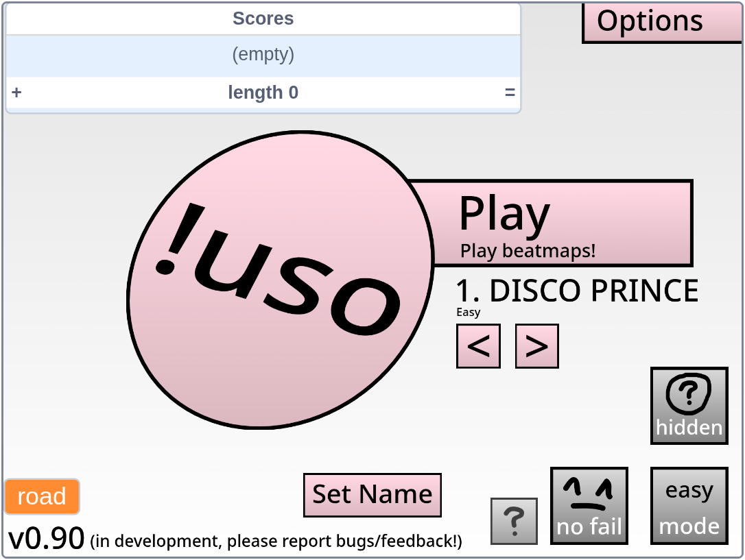Click the Scores list header

pos(263,19)
